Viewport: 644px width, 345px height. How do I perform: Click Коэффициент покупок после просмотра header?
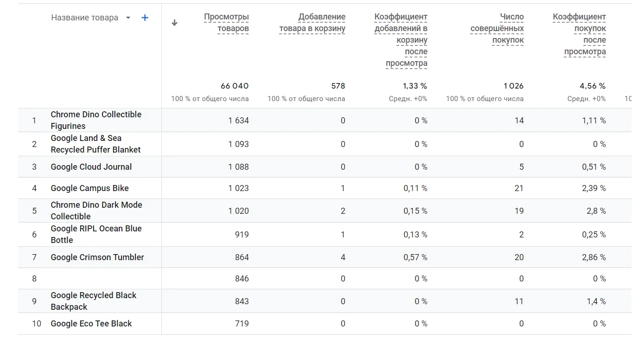pyautogui.click(x=580, y=34)
